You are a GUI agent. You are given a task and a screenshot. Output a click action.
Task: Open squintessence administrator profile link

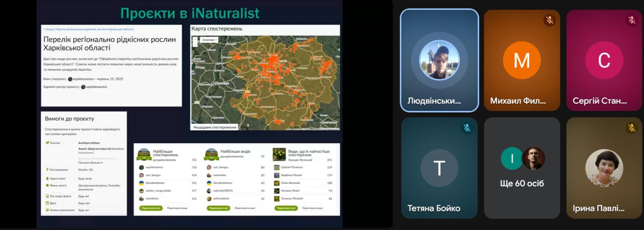tap(96, 87)
